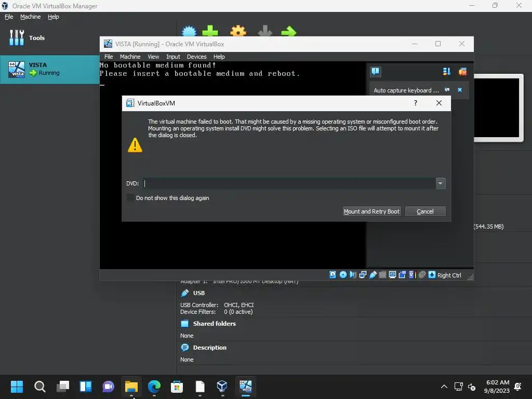Click the green Show arrow in Manager toolbar
The image size is (532, 399).
289,32
